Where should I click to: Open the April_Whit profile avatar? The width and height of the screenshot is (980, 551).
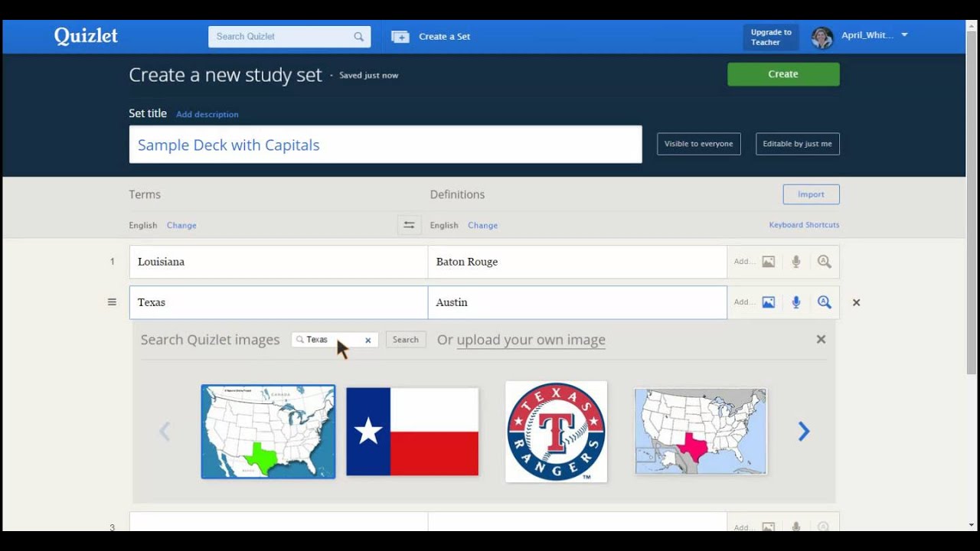click(822, 37)
